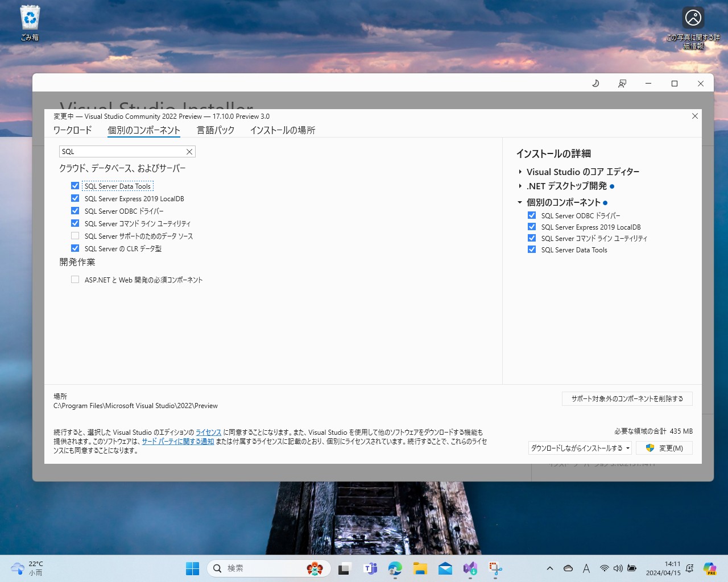Expand Visual Studio のコア エディター details
The image size is (728, 582).
click(519, 172)
